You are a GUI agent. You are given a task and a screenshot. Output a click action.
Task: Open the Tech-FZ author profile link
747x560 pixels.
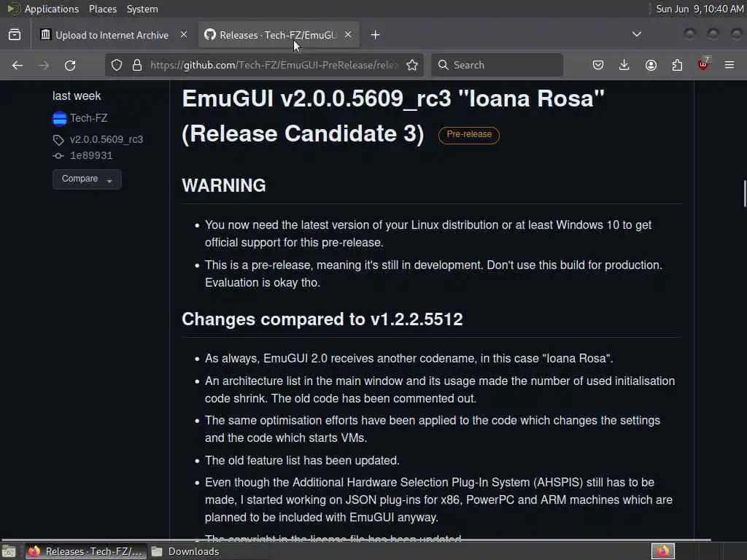click(x=88, y=118)
